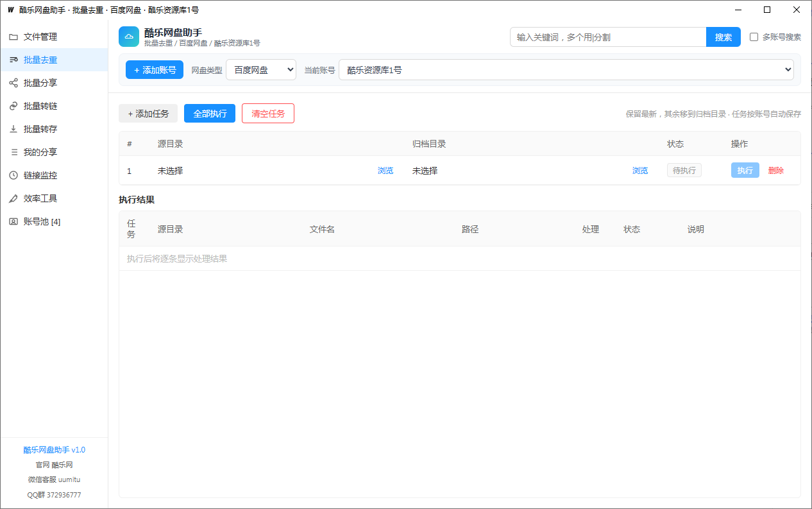Click the 微信客服 uumitu text
Viewport: 812px width, 509px height.
55,479
